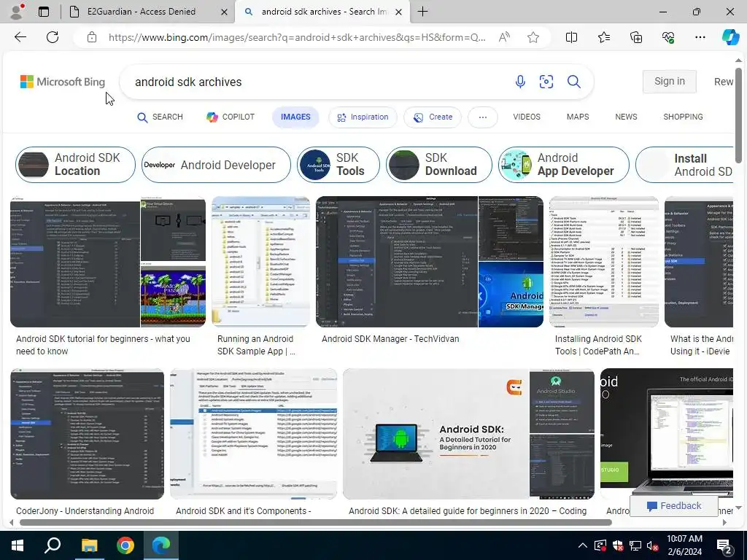The height and width of the screenshot is (560, 747).
Task: Open the tab actions menu icon
Action: pos(44,12)
